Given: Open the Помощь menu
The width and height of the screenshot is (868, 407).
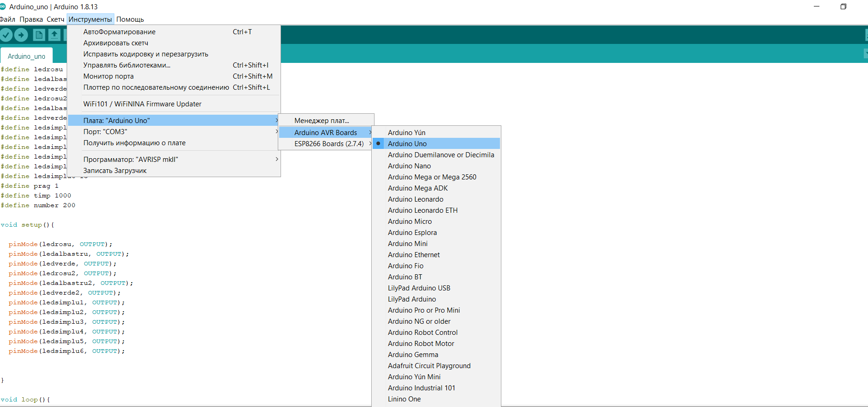Looking at the screenshot, I should pyautogui.click(x=130, y=19).
